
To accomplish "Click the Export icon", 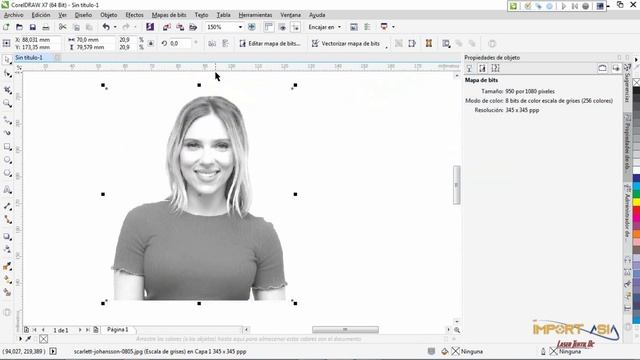I will 180,27.
